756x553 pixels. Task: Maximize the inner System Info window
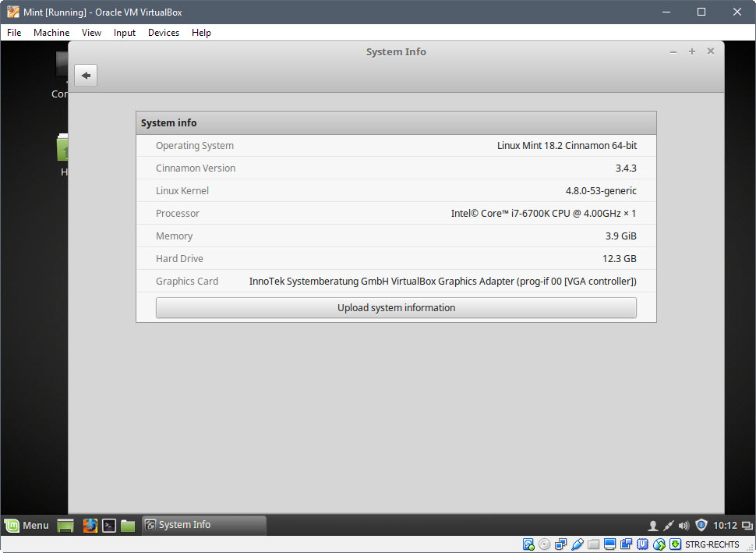(692, 51)
